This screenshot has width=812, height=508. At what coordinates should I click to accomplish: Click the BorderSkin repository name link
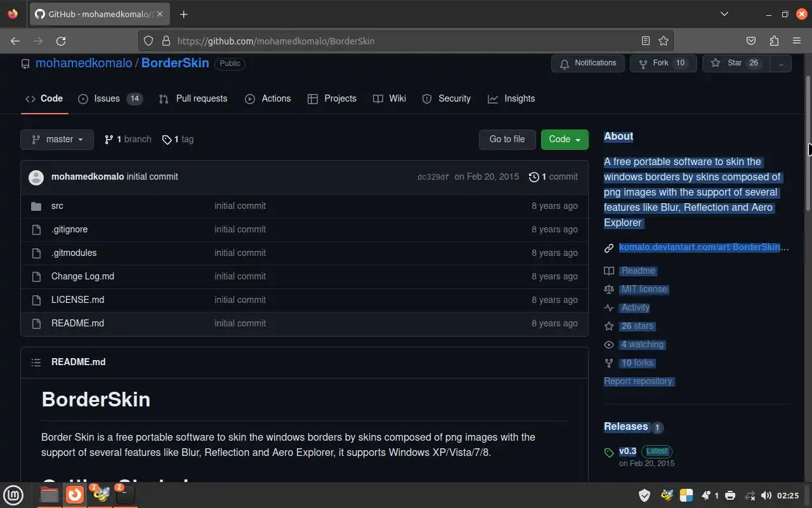[175, 63]
